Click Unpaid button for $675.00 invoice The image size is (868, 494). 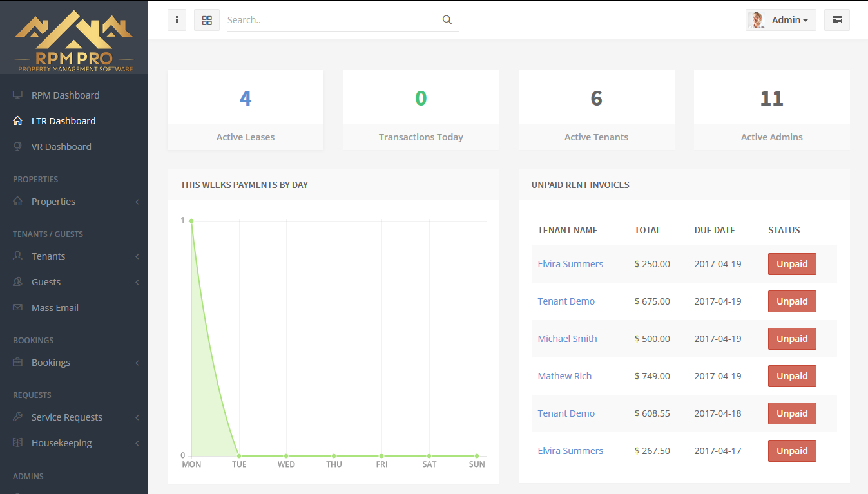point(792,301)
